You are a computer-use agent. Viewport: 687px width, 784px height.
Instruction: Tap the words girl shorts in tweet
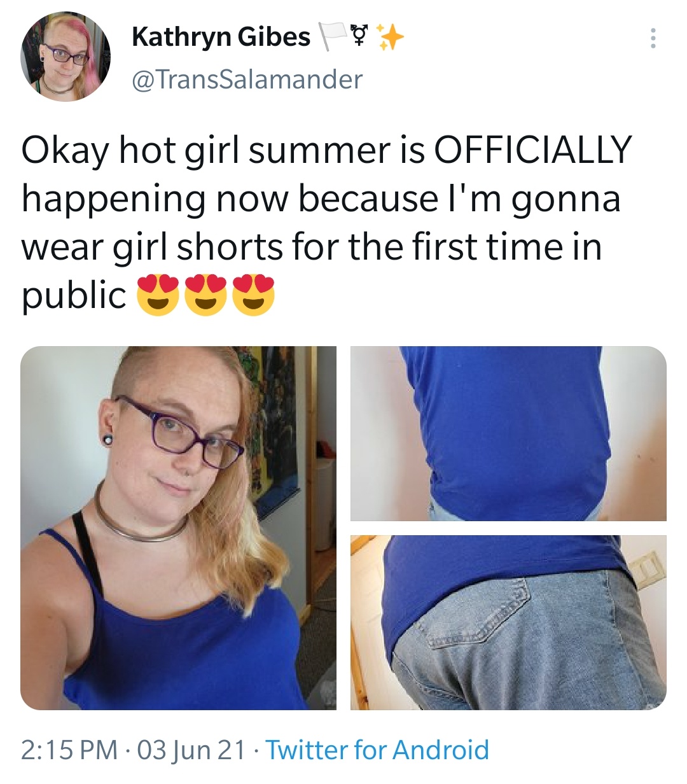coord(198,248)
